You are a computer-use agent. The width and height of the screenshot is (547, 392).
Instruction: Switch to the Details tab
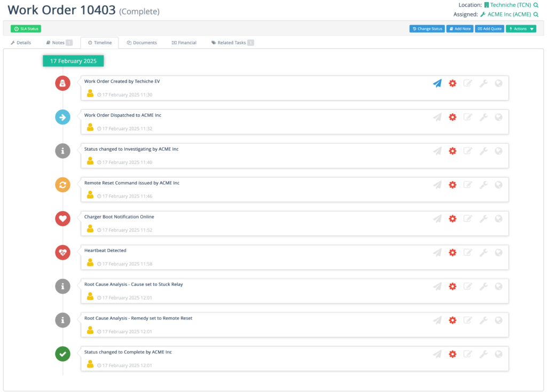pyautogui.click(x=21, y=43)
